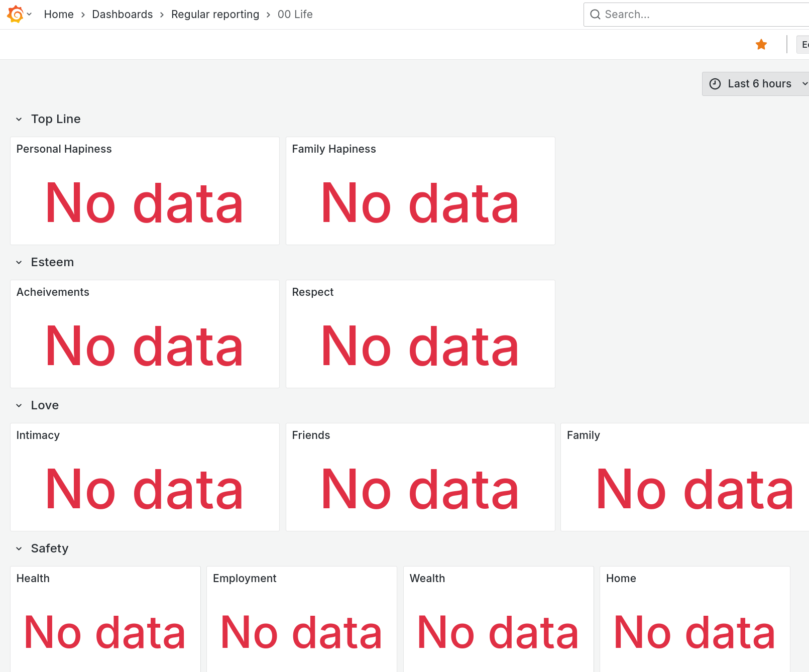Viewport: 809px width, 672px height.
Task: Click the Grafana logo icon
Action: click(16, 14)
